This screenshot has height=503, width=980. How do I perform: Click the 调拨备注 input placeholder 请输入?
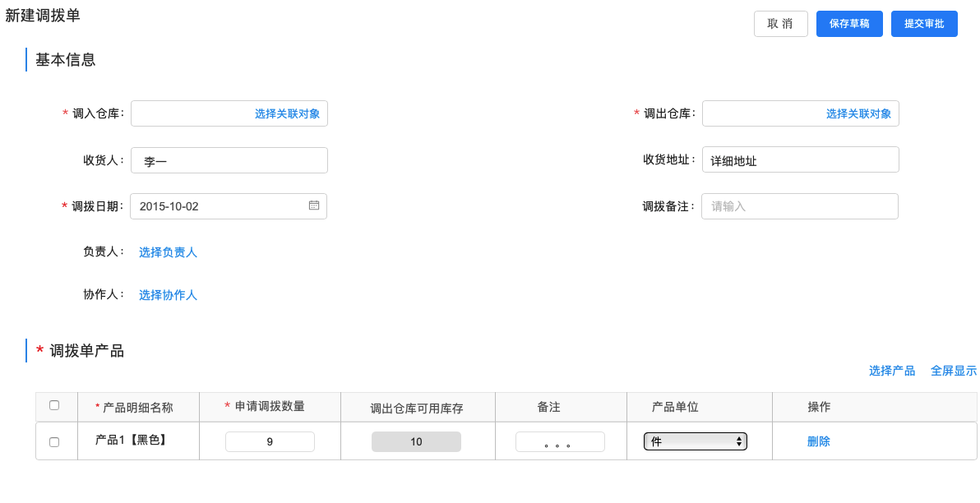pyautogui.click(x=800, y=205)
